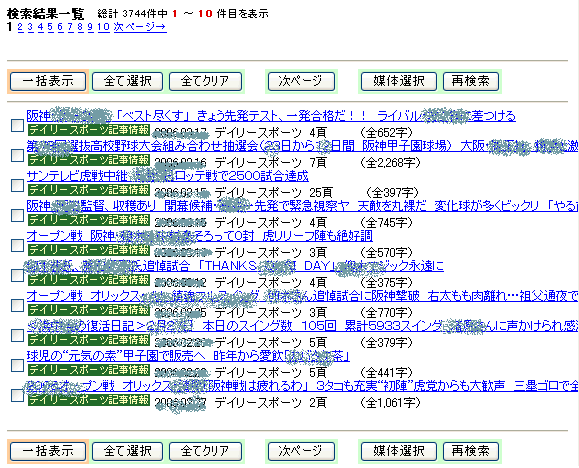Go to results page 5
579x468 pixels.
(x=50, y=27)
